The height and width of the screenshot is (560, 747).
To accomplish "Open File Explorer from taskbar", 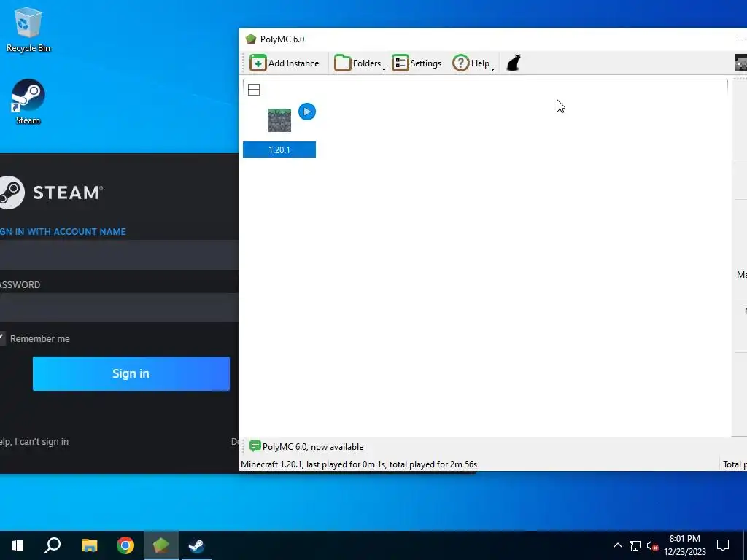I will click(x=89, y=545).
